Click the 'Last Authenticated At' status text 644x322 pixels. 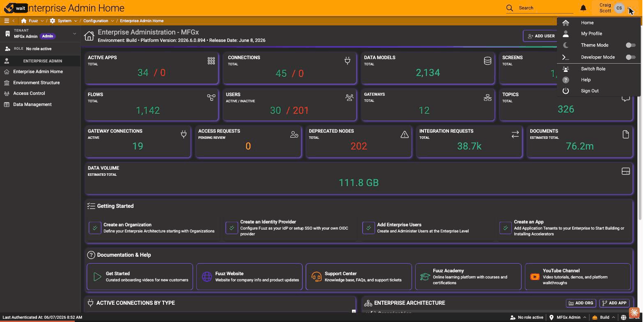point(42,317)
